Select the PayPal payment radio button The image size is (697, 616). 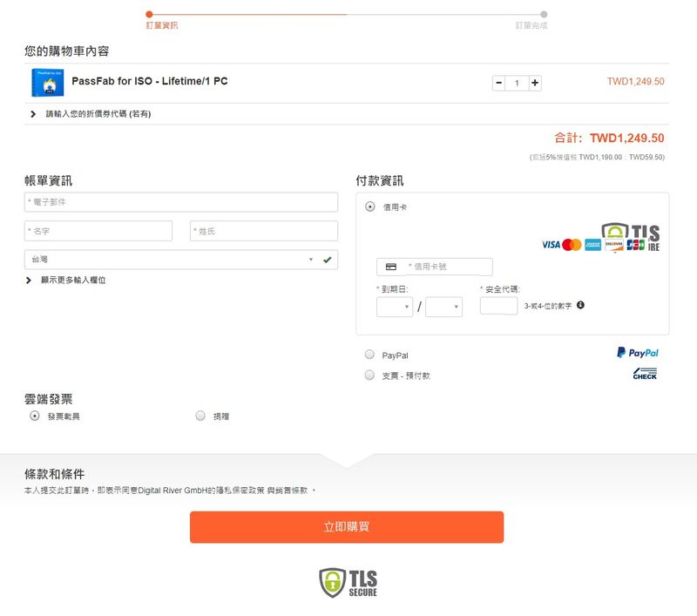pos(369,355)
